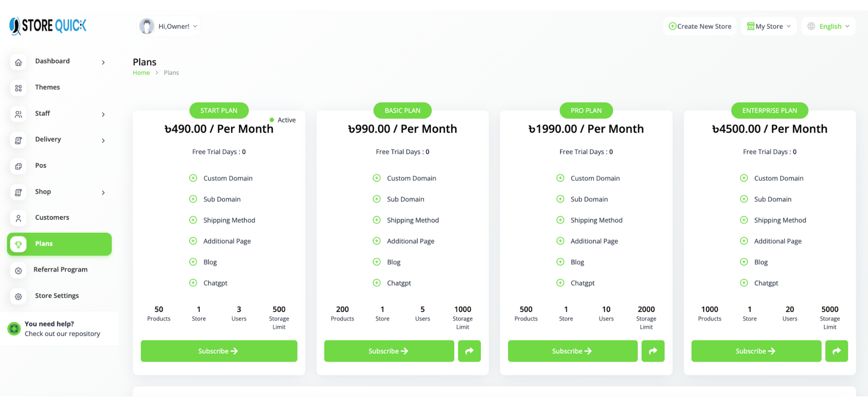
Task: Expand the Dashboard sidebar menu
Action: click(x=103, y=62)
